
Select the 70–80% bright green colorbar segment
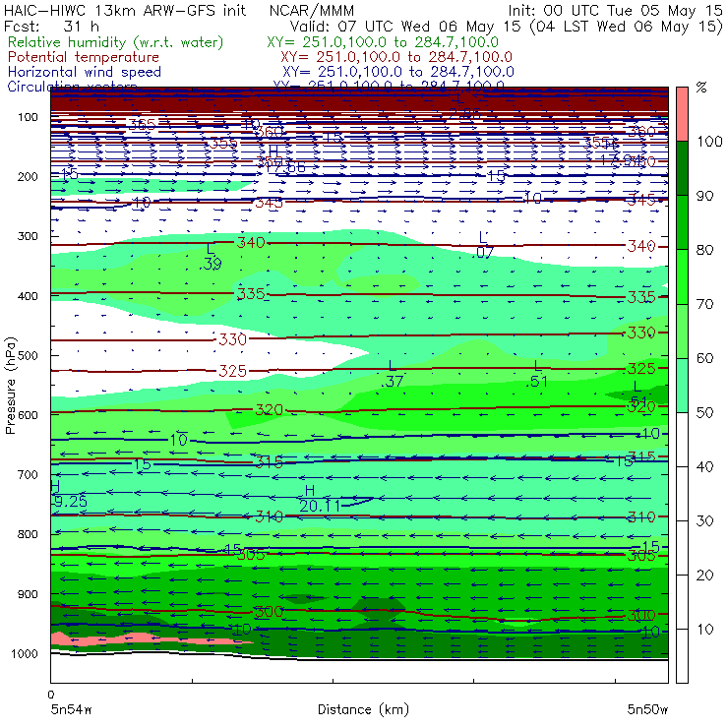pyautogui.click(x=682, y=276)
